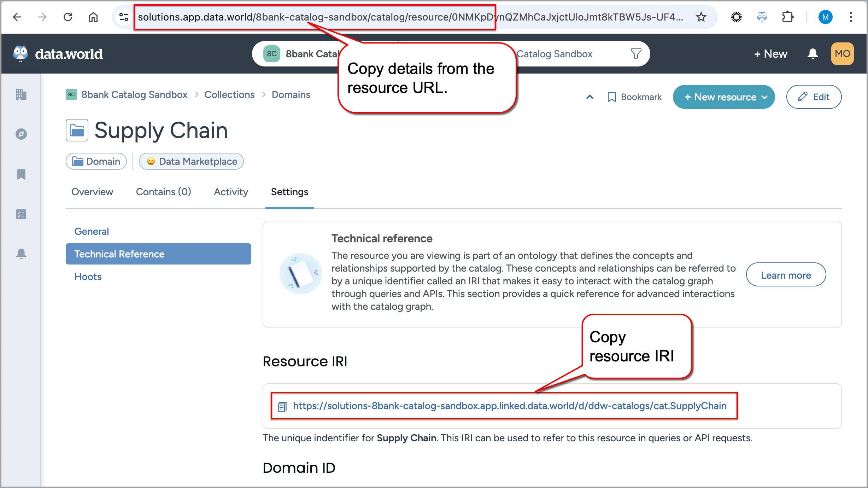868x488 pixels.
Task: Open the Collections breadcrumb link
Action: (229, 94)
